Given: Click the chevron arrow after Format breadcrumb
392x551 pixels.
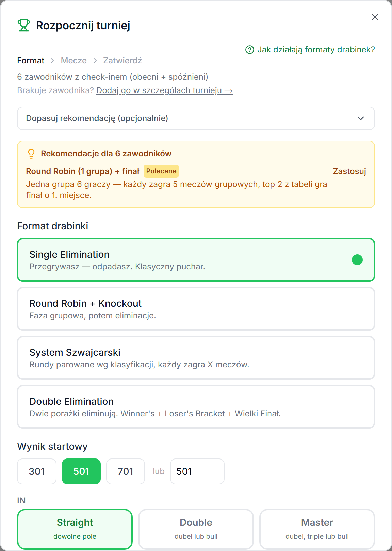Looking at the screenshot, I should [52, 61].
